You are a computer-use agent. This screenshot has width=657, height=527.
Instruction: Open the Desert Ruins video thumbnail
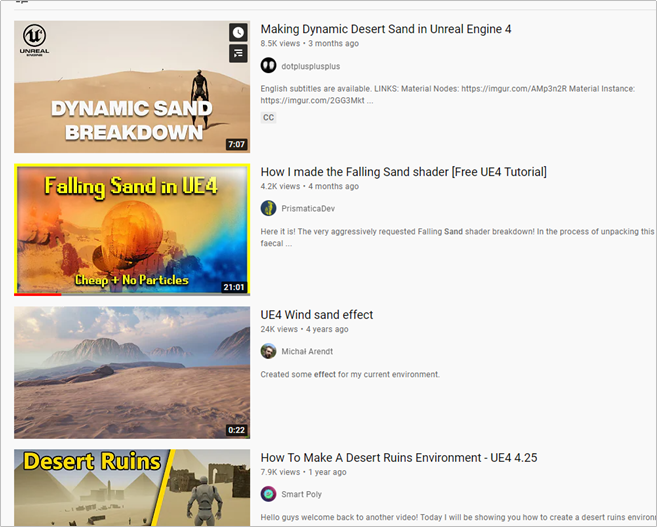coord(132,488)
